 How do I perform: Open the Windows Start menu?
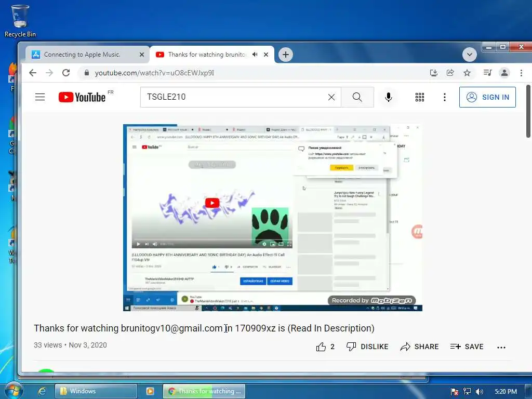[13, 391]
